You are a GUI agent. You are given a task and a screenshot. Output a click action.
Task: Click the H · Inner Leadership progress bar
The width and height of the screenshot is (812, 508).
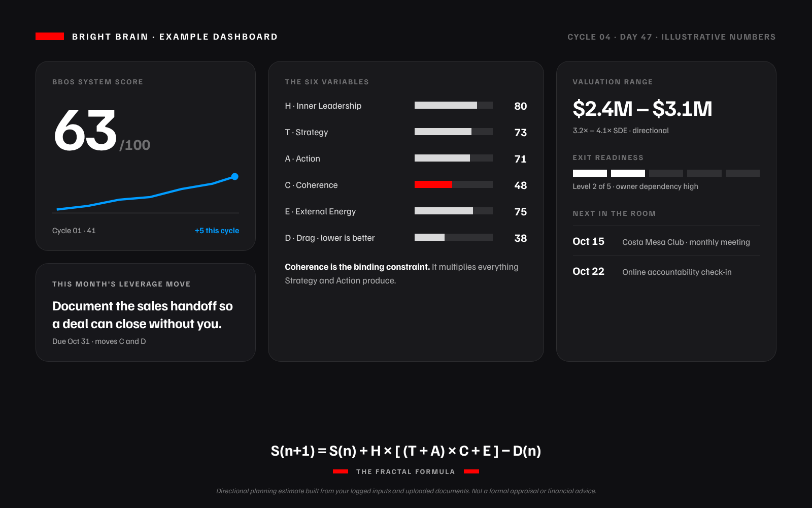[x=454, y=105]
